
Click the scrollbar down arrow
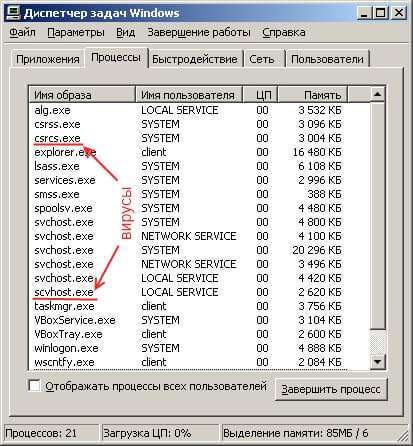click(377, 361)
